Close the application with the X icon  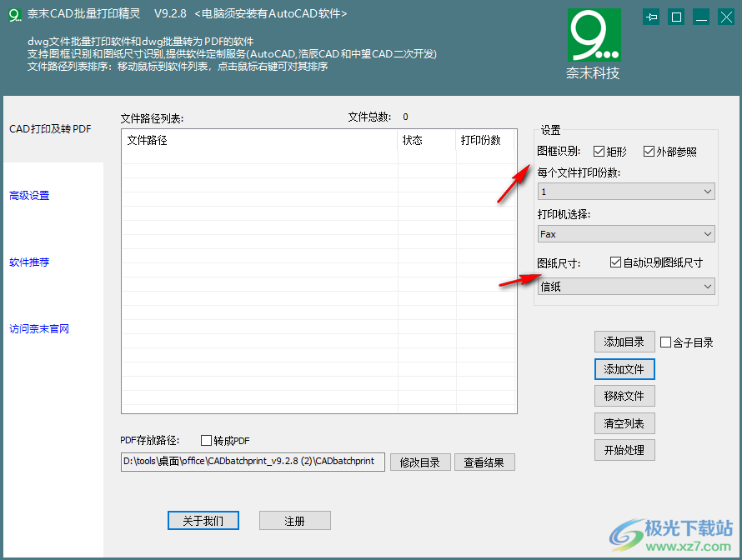pyautogui.click(x=726, y=17)
